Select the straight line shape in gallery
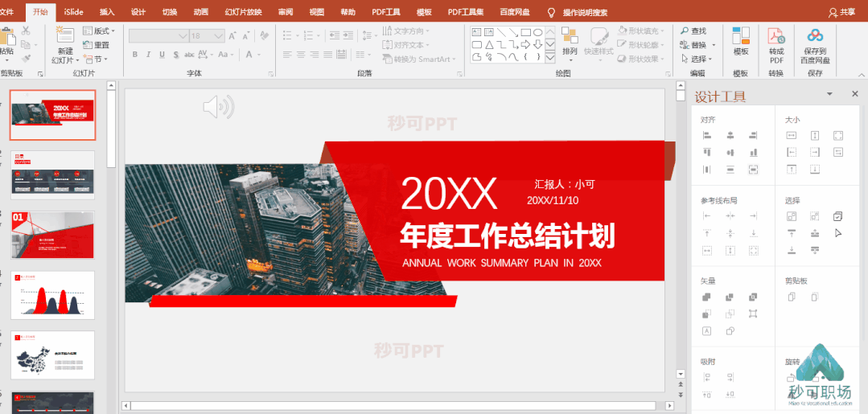This screenshot has width=868, height=414. [501, 33]
